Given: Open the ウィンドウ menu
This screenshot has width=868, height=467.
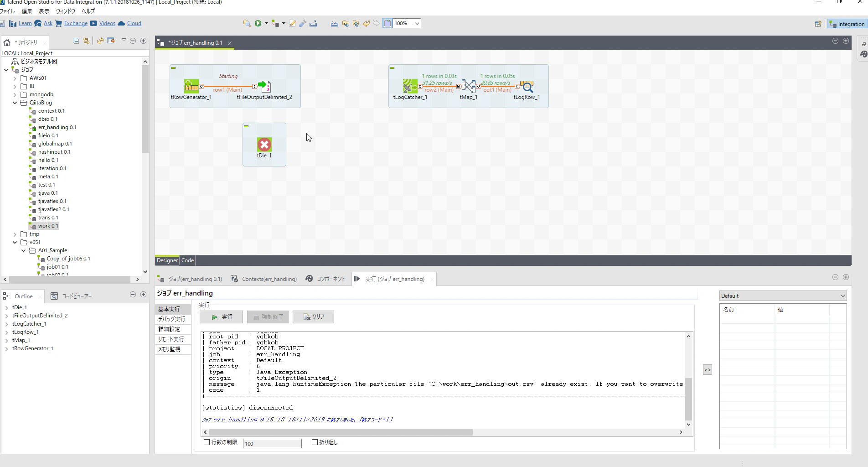Looking at the screenshot, I should [65, 11].
